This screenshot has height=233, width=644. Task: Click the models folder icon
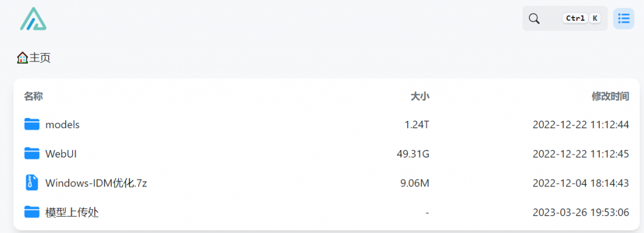click(x=31, y=124)
